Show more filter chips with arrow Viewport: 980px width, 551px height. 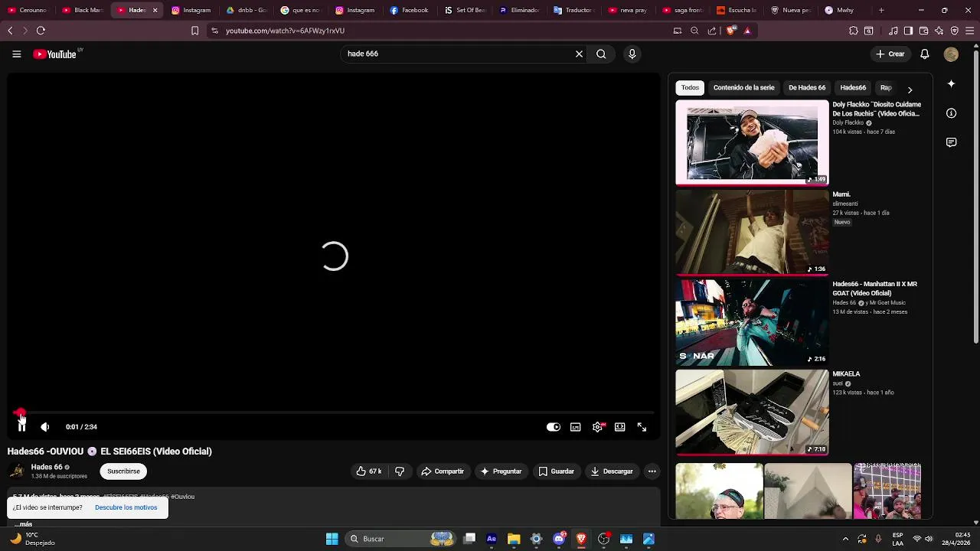tap(910, 90)
